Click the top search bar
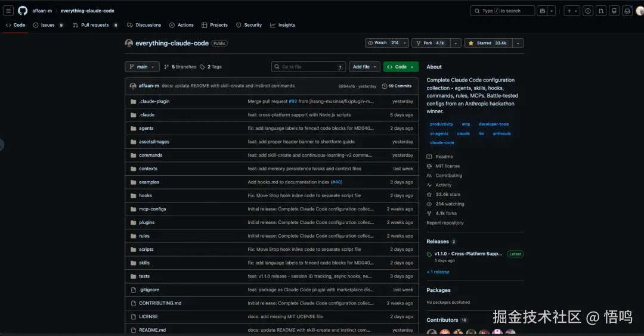Screen dimensions: 644x336 502,11
